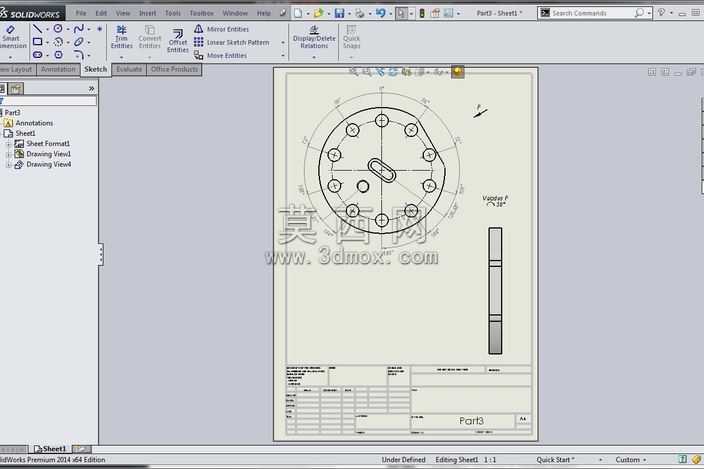Screen dimensions: 704x469
Task: Select the Centerpoint Arc tool
Action: click(x=58, y=42)
